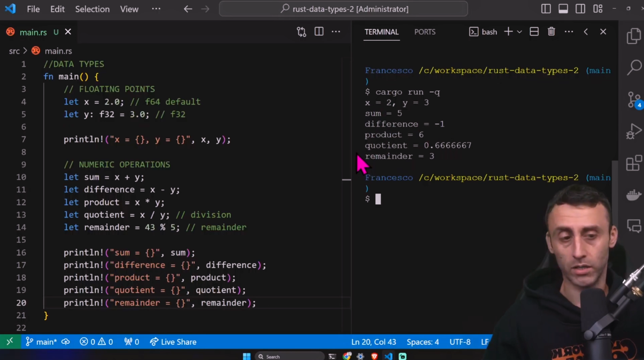Open the Docker extension view

coord(634,194)
